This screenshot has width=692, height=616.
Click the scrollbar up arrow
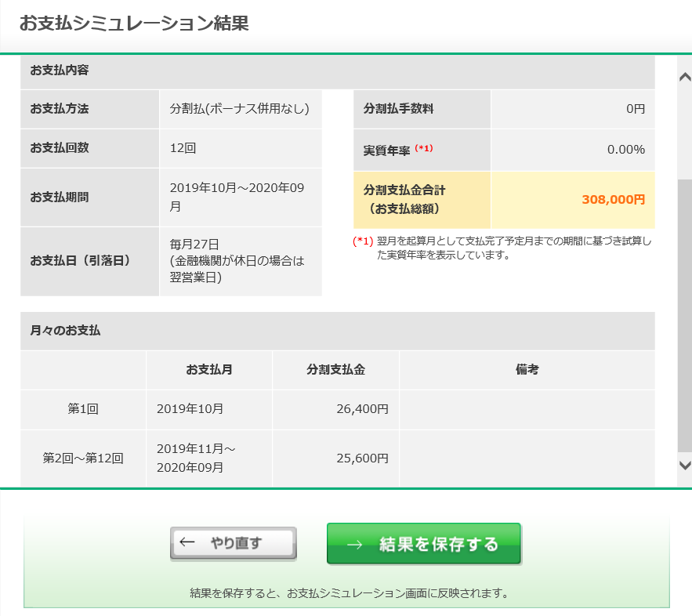coord(684,77)
